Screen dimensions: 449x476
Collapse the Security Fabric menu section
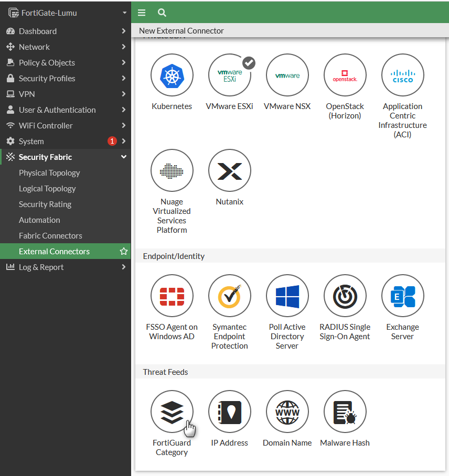124,157
